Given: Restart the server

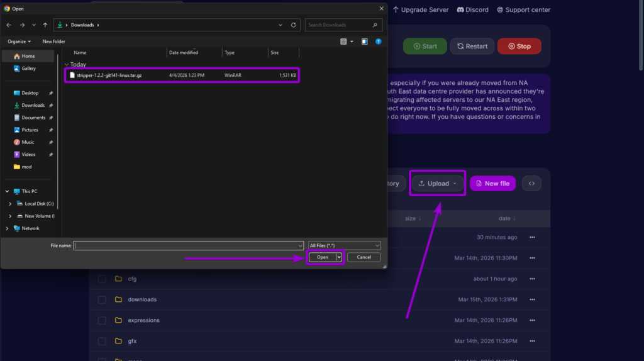Looking at the screenshot, I should pyautogui.click(x=472, y=47).
